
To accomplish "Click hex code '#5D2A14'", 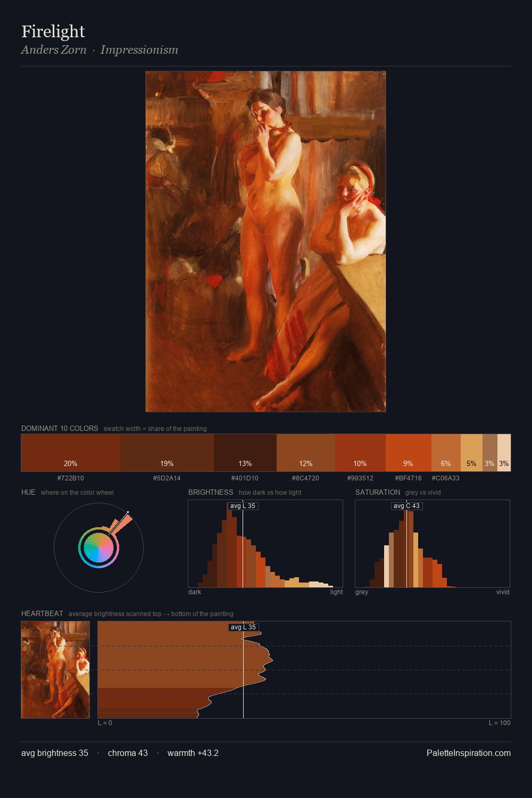I will pyautogui.click(x=167, y=478).
